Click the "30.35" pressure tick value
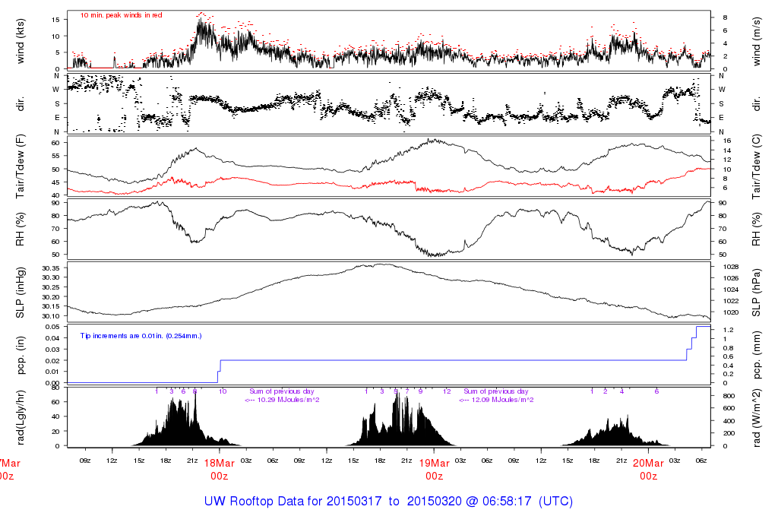Image resolution: width=778 pixels, height=532 pixels. click(x=51, y=268)
